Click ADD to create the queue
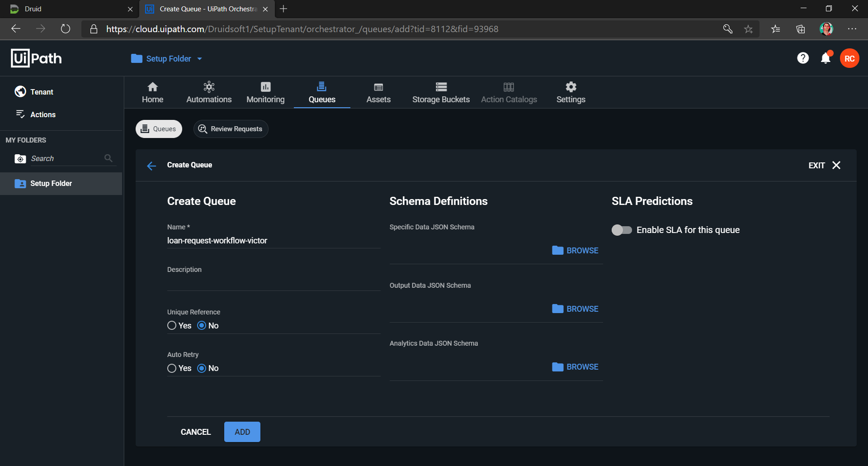 (x=242, y=432)
